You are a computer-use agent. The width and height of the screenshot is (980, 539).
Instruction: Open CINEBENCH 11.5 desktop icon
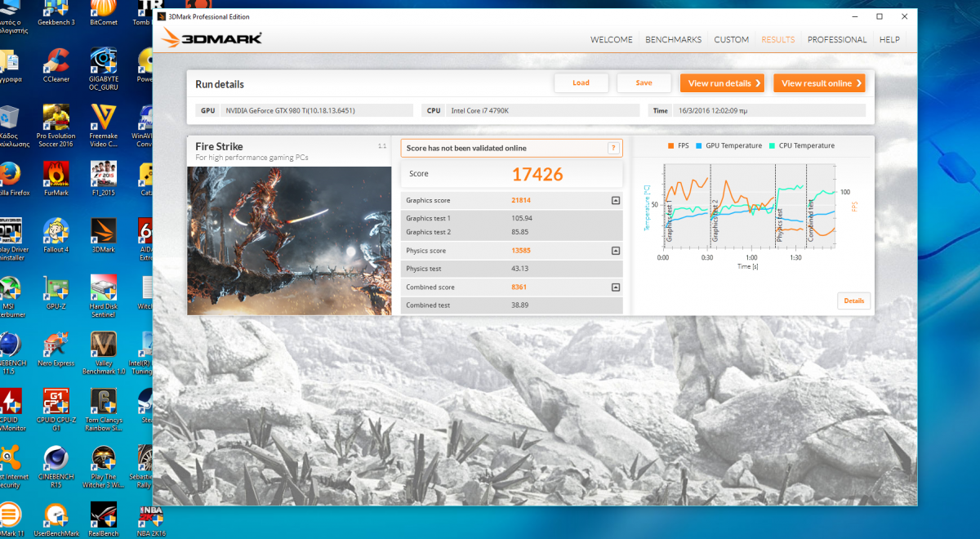[x=10, y=353]
